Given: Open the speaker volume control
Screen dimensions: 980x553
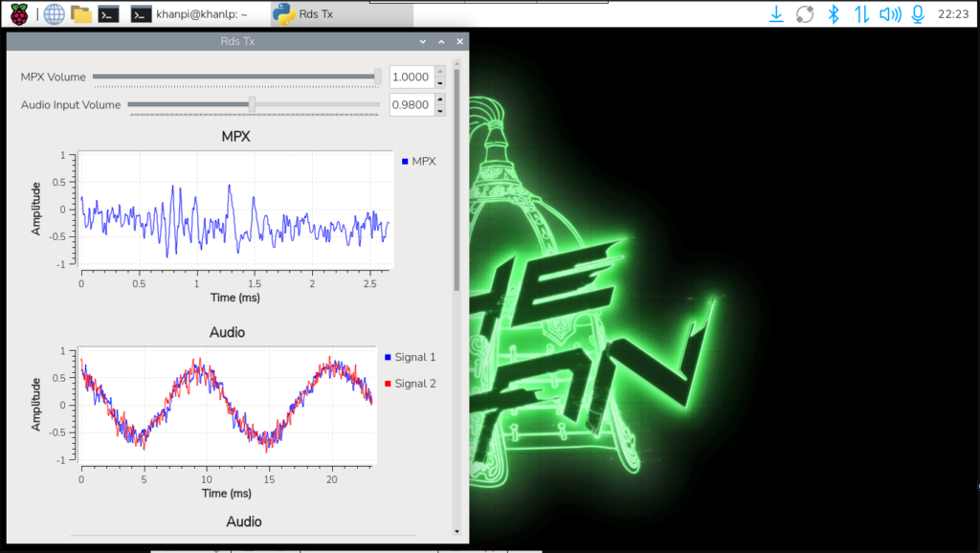Looking at the screenshot, I should point(890,13).
